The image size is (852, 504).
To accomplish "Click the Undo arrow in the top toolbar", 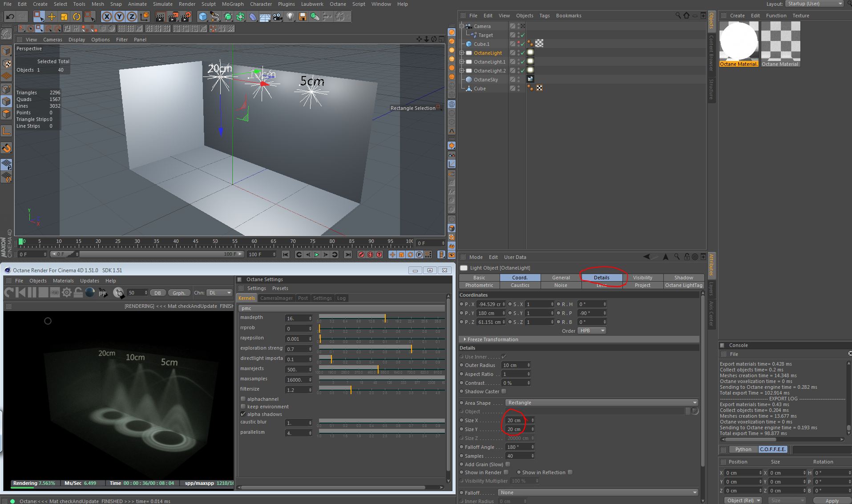I will point(10,17).
